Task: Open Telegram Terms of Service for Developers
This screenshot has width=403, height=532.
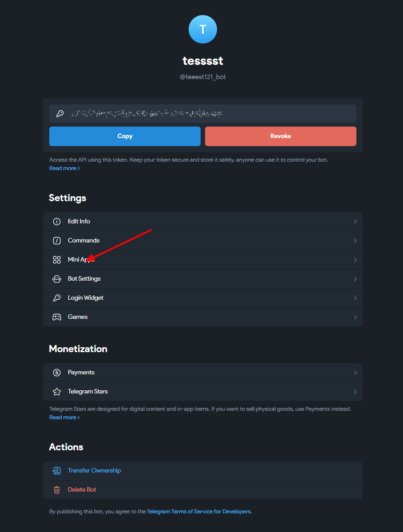Action: (x=199, y=511)
